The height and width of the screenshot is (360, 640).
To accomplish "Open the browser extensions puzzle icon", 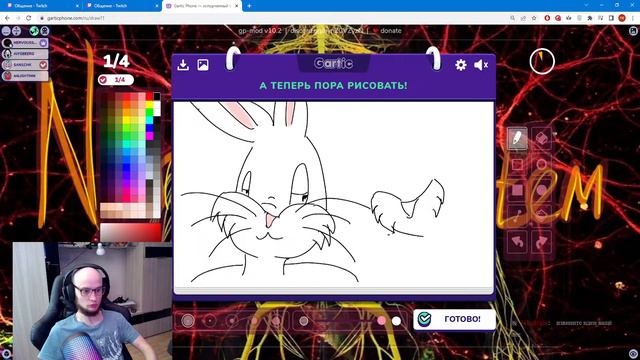I will click(x=590, y=18).
